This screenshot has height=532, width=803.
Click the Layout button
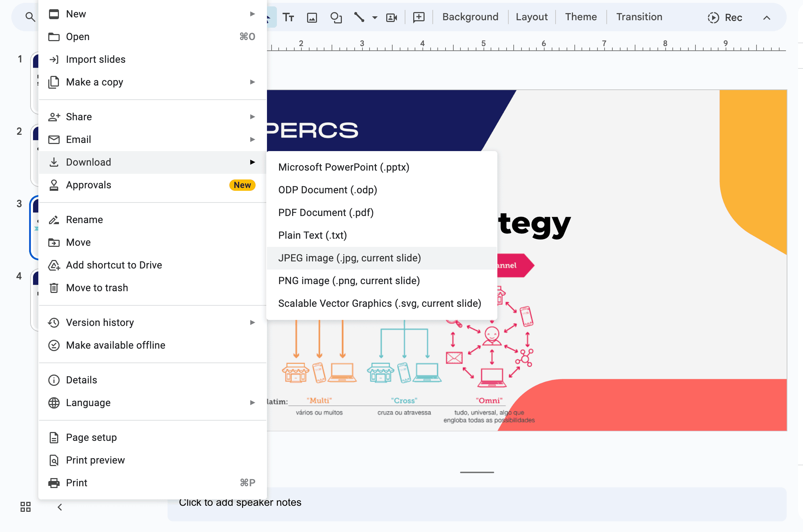pos(531,17)
